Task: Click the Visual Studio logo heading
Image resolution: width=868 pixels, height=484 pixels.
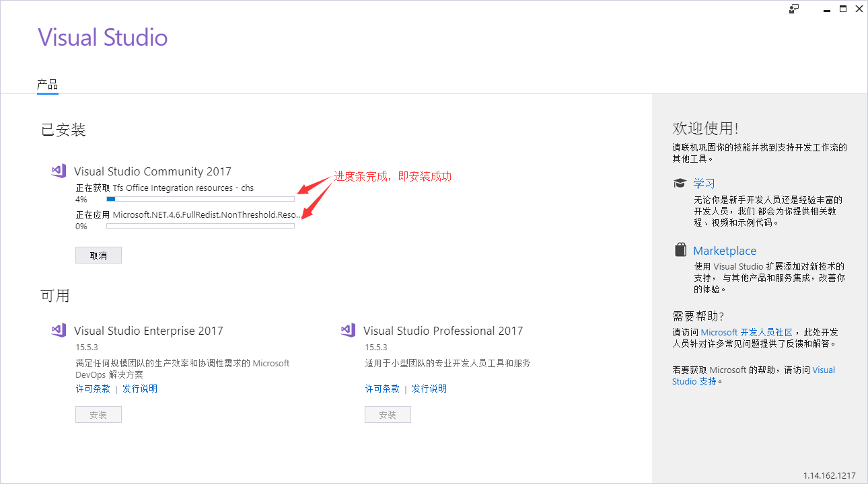Action: click(102, 37)
